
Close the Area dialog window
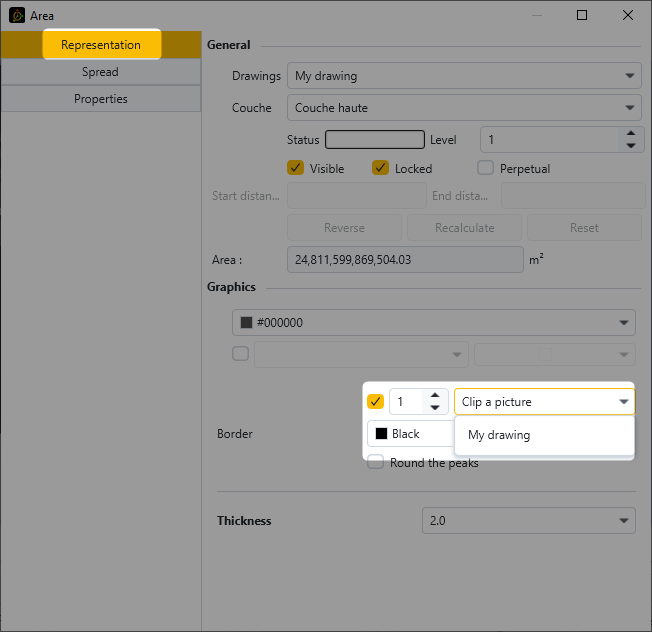[x=627, y=15]
